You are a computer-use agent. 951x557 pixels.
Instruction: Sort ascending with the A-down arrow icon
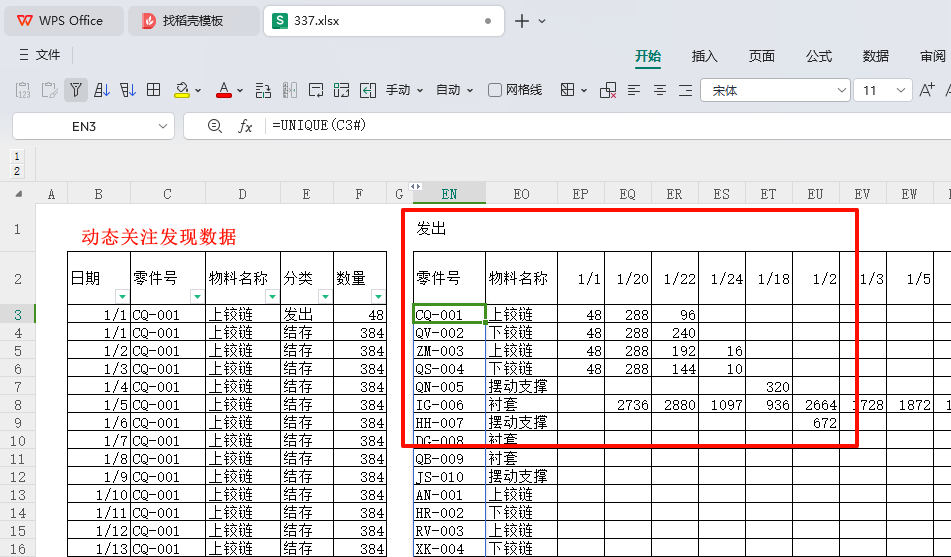click(x=102, y=90)
